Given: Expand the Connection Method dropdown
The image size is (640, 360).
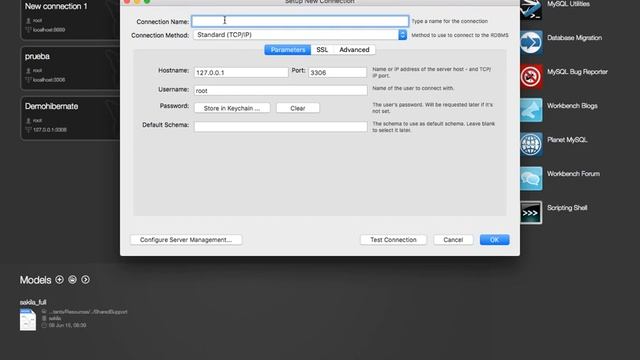Looking at the screenshot, I should coord(300,35).
